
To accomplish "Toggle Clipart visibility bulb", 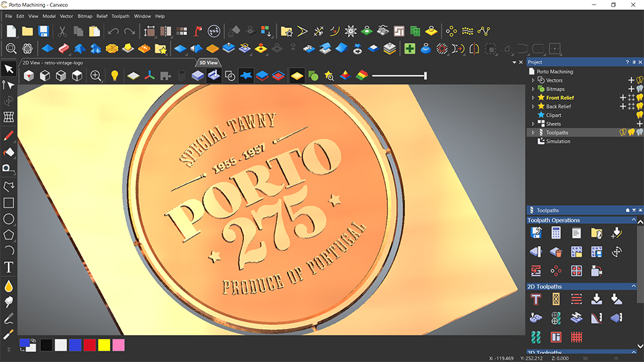I will 640,115.
